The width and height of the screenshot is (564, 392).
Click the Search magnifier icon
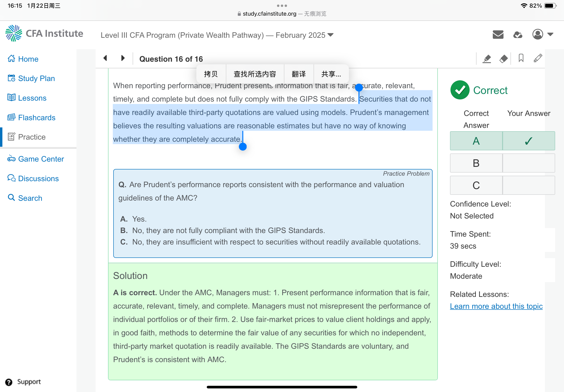pyautogui.click(x=11, y=197)
